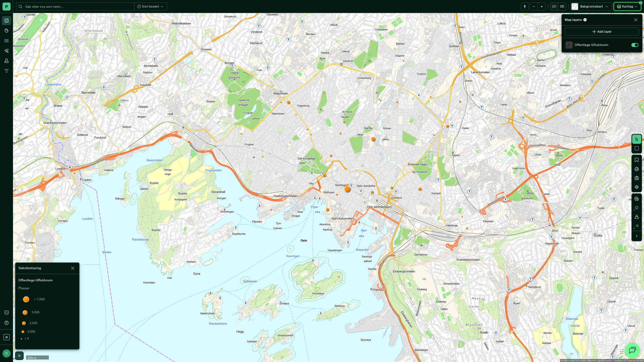This screenshot has height=362, width=644.
Task: Open the Sist besøkt dropdown
Action: click(x=150, y=7)
